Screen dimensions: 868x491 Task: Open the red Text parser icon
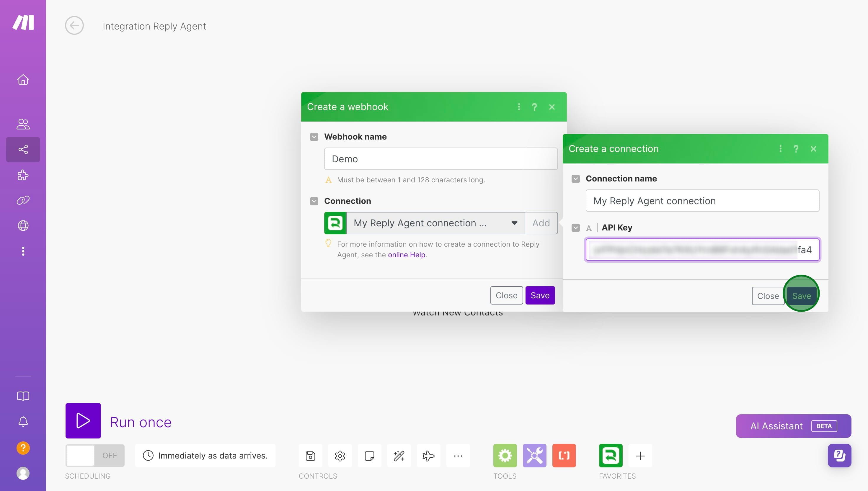click(x=564, y=456)
